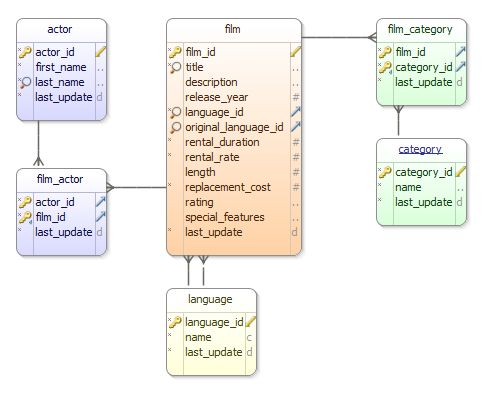
Task: Click the foreign key arrow on film_category's category_id row
Action: coord(461,67)
